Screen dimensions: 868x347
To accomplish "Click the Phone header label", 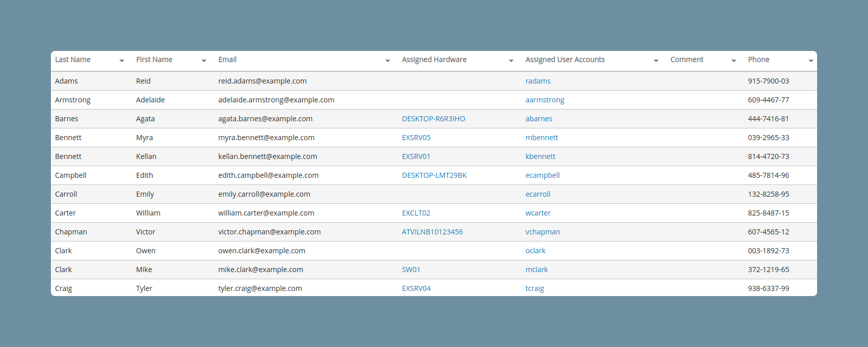I will [x=759, y=60].
